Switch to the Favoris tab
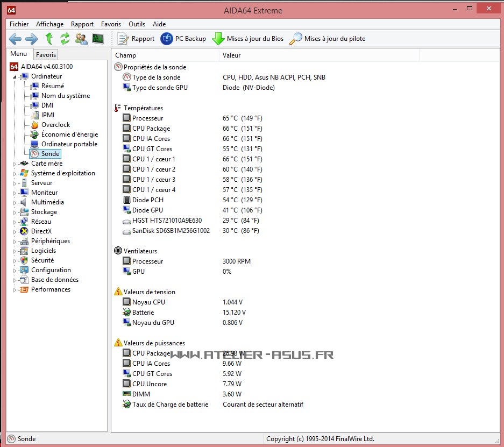 (46, 55)
